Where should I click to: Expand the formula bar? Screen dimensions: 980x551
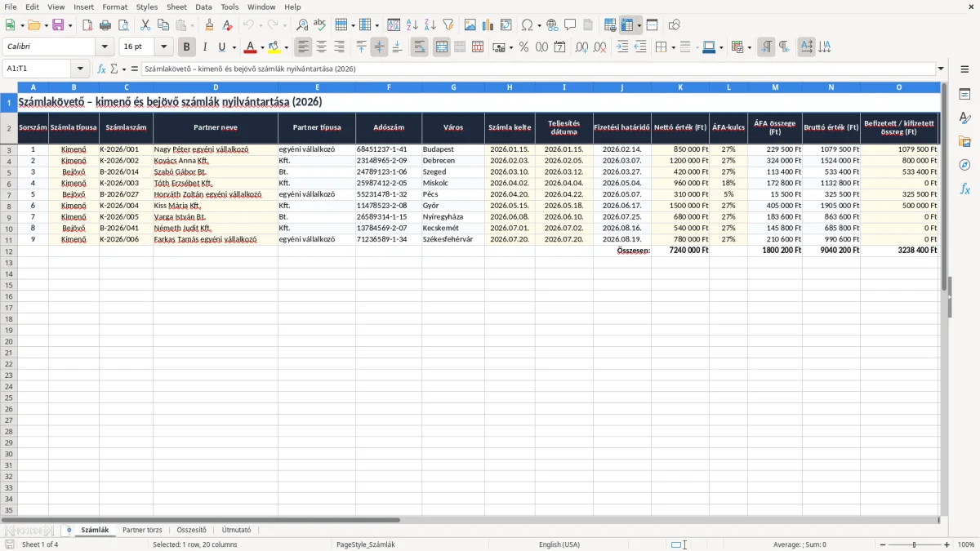(941, 69)
